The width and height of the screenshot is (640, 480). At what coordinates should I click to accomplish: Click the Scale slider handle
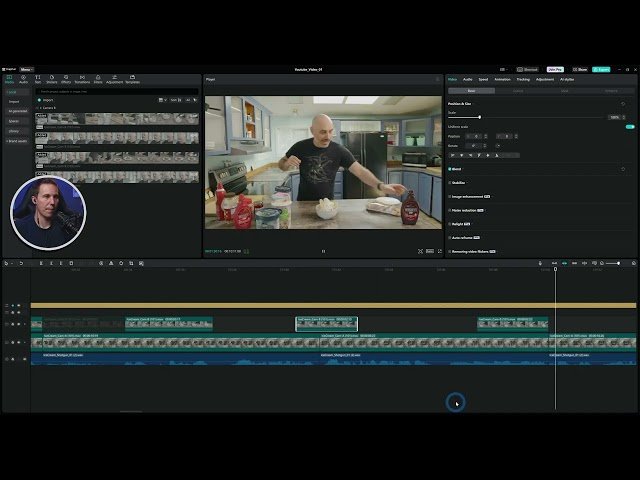coord(480,117)
